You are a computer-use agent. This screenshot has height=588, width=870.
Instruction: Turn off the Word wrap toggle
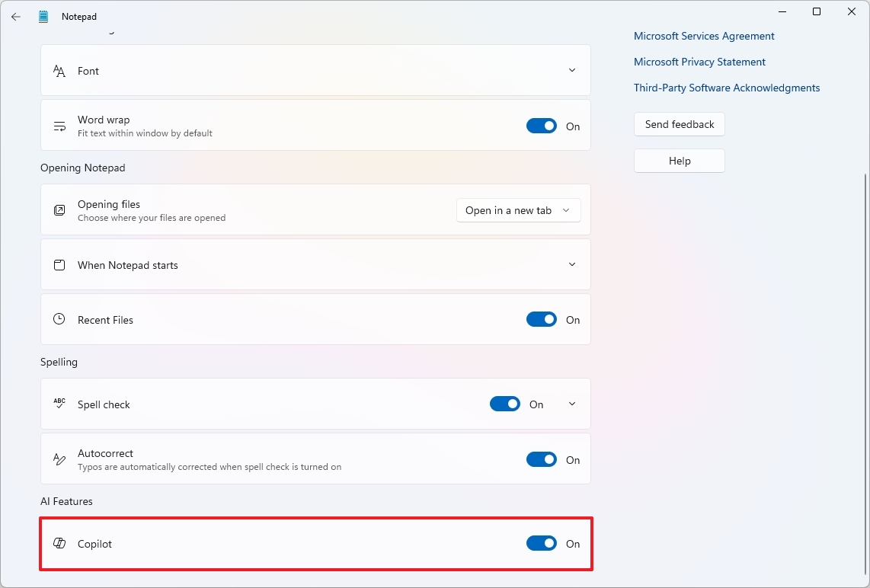pos(542,126)
